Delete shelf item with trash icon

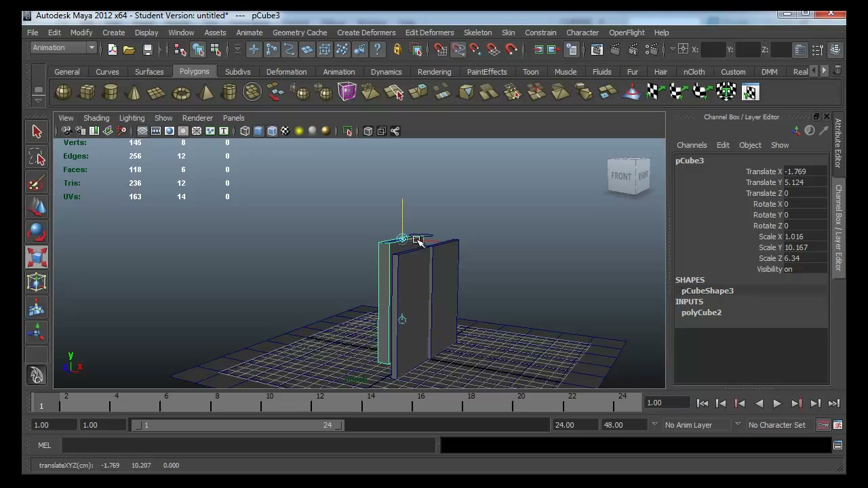coord(838,70)
